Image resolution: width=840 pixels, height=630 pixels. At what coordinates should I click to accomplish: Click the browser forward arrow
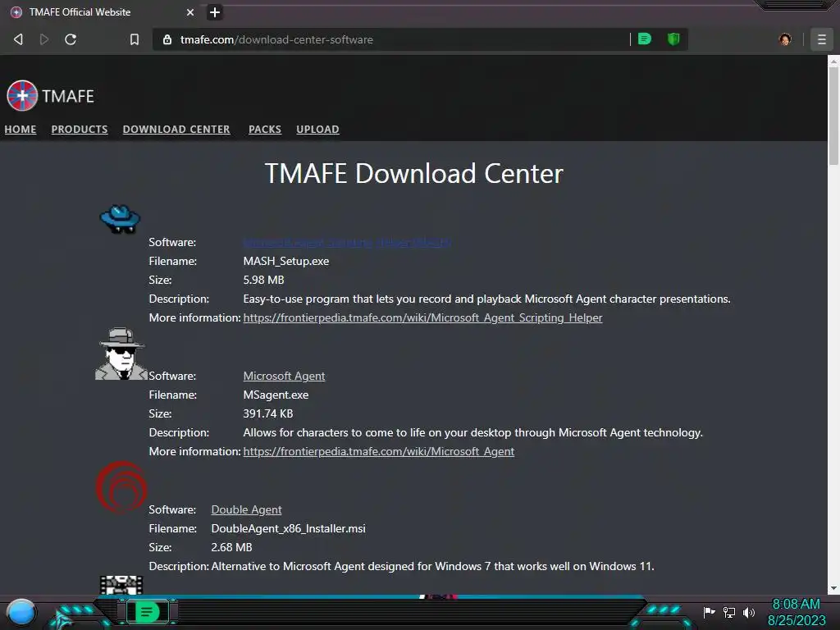44,39
